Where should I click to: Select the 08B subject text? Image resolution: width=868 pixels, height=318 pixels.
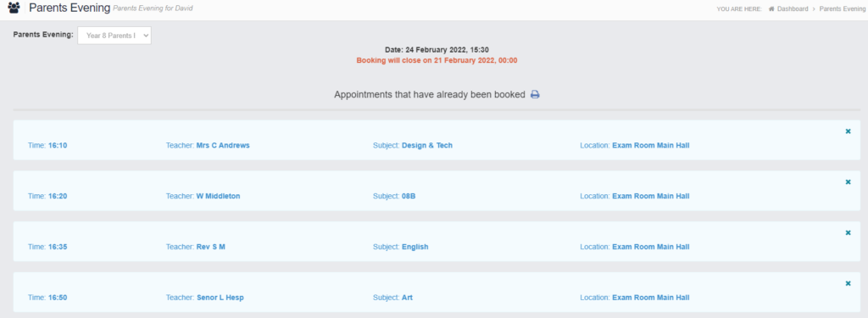pos(409,196)
